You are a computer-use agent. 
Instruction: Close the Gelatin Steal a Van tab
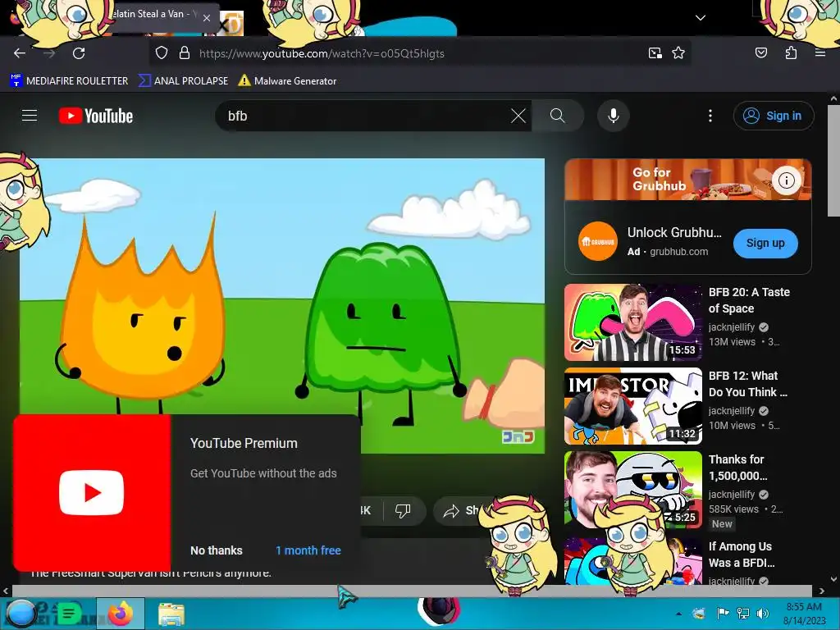[x=207, y=18]
